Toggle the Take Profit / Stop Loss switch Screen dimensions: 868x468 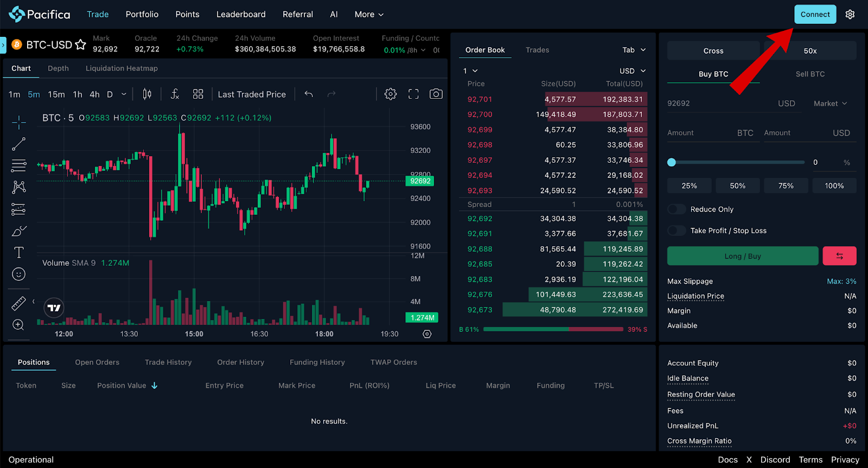tap(676, 230)
